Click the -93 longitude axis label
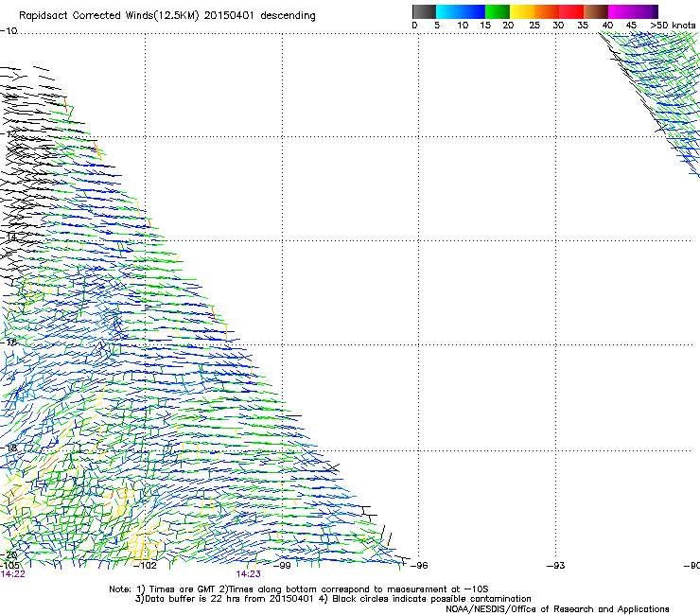Image resolution: width=700 pixels, height=615 pixels. (x=556, y=566)
